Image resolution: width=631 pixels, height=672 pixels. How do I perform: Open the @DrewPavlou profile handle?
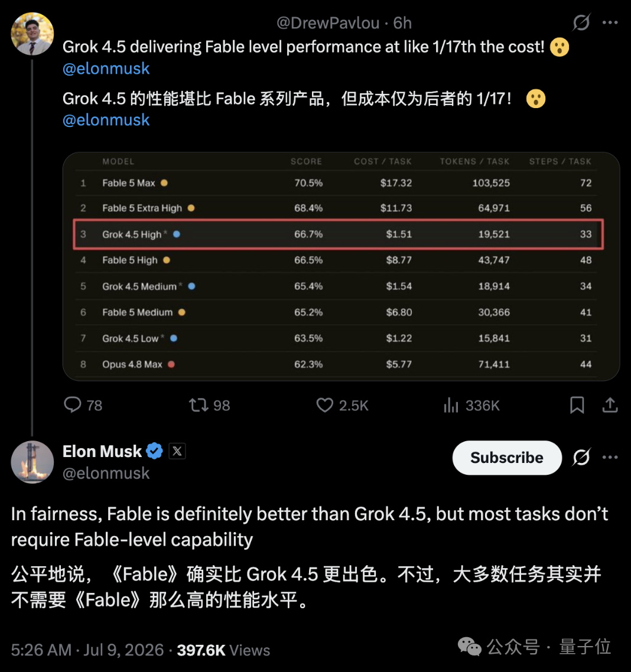[328, 22]
